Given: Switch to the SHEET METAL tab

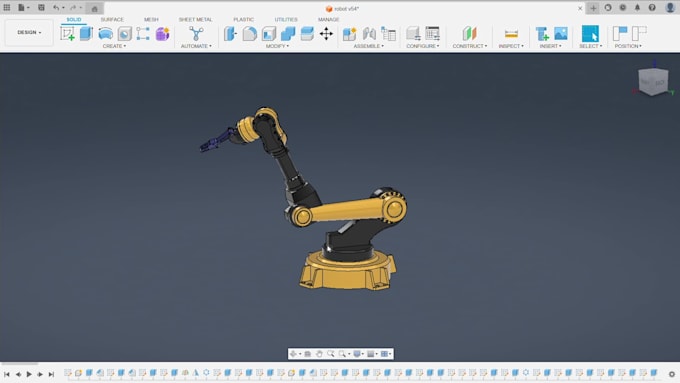Looking at the screenshot, I should coord(196,20).
